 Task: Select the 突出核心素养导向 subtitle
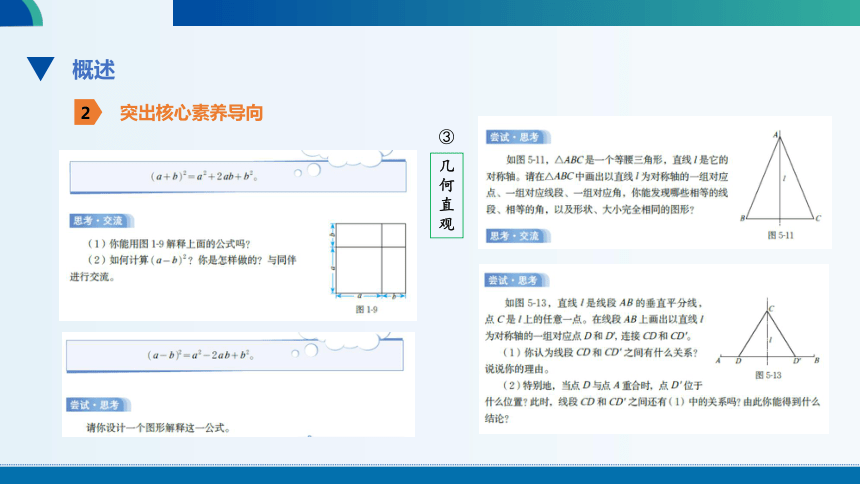click(191, 113)
